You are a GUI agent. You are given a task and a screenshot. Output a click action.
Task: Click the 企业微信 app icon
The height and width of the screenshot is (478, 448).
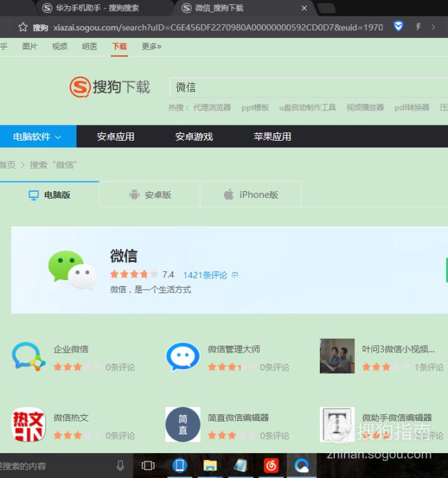click(x=29, y=357)
